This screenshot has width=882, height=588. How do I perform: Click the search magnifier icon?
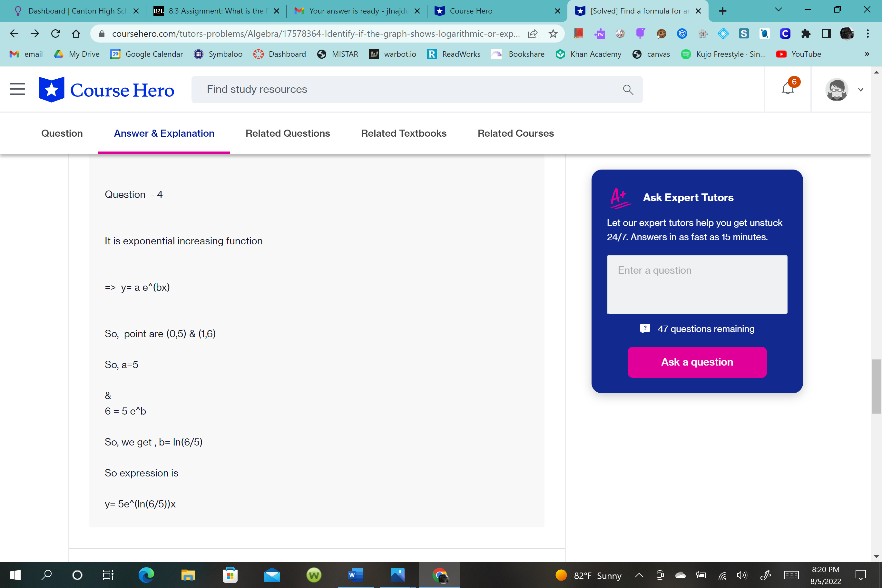628,90
